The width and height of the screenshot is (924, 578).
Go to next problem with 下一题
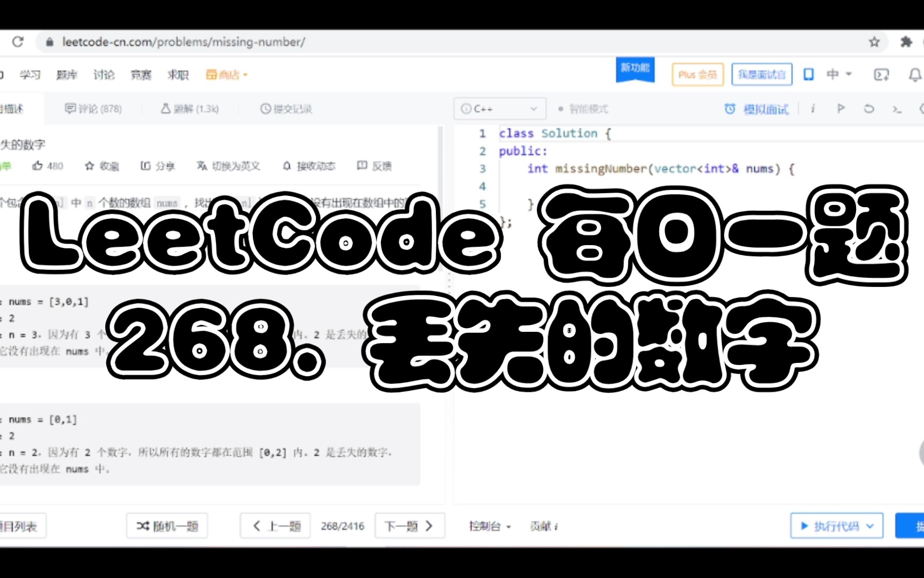(x=410, y=526)
